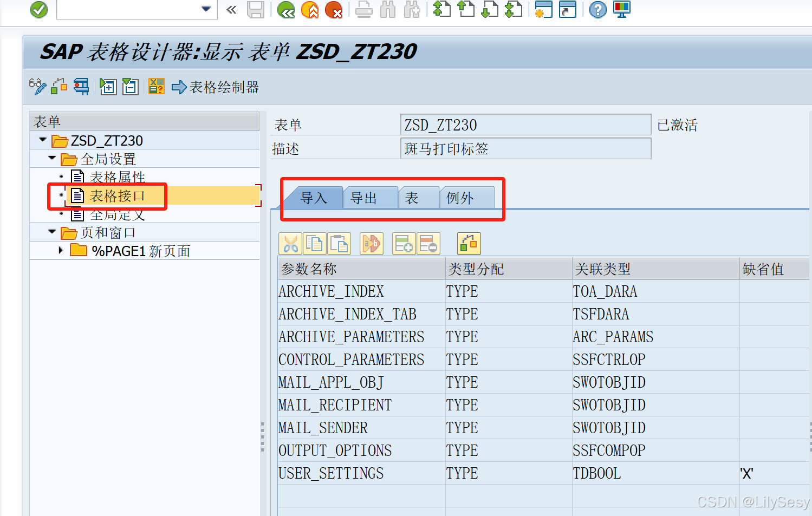This screenshot has height=516, width=812.
Task: Select the 全局定义 tree item
Action: pos(116,214)
